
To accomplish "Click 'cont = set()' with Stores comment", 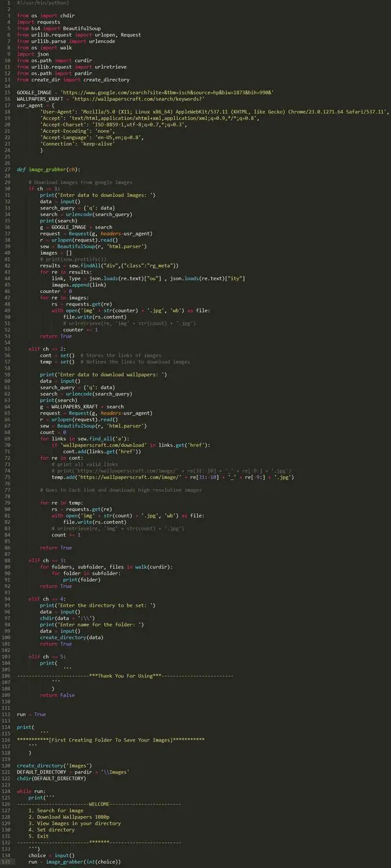I will (101, 355).
